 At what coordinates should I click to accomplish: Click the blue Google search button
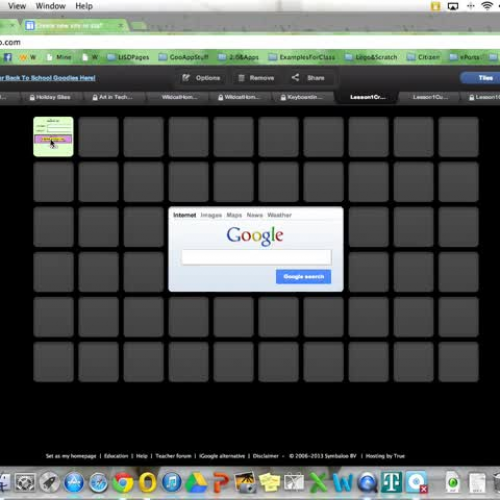click(x=304, y=277)
